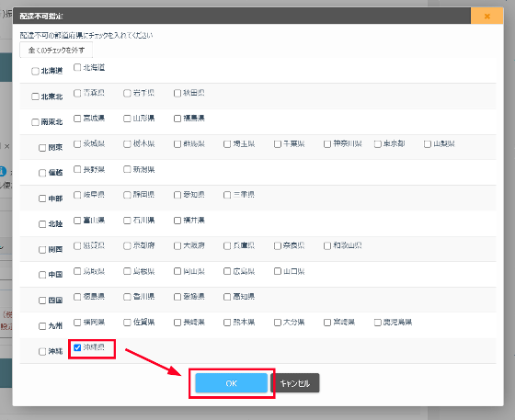
Task: Select the 四国 region checkbox
Action: [42, 301]
